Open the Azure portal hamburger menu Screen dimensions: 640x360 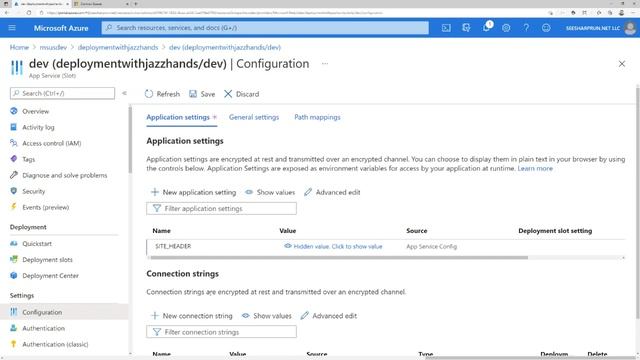coord(12,28)
